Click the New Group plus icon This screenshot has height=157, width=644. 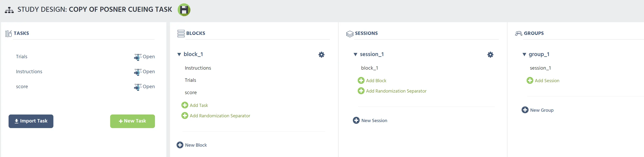(x=525, y=110)
